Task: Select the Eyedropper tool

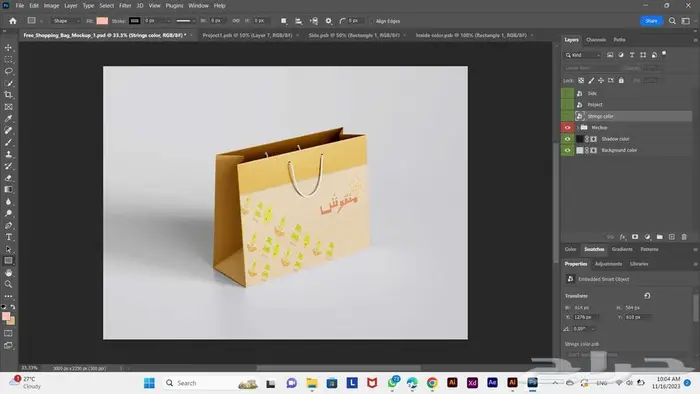Action: (x=8, y=119)
